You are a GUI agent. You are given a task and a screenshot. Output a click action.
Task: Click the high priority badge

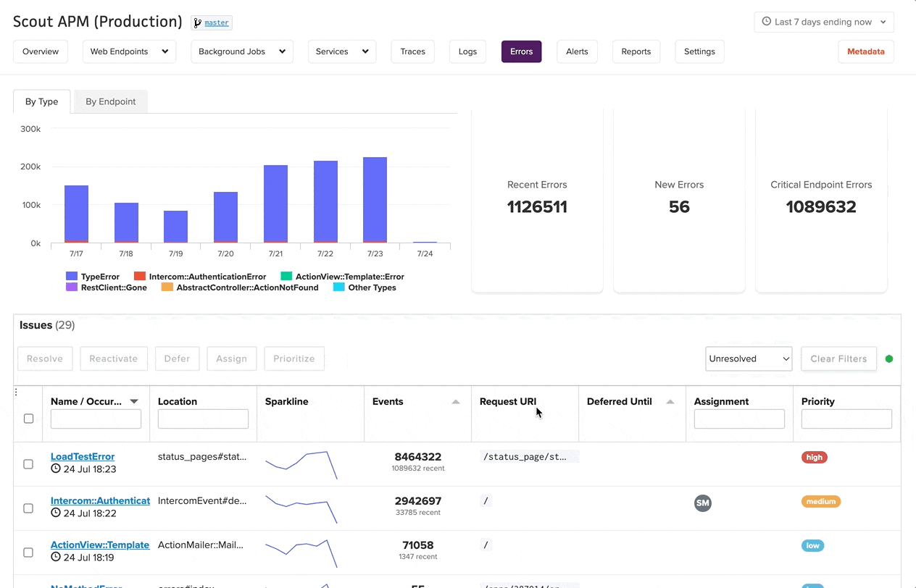(815, 457)
